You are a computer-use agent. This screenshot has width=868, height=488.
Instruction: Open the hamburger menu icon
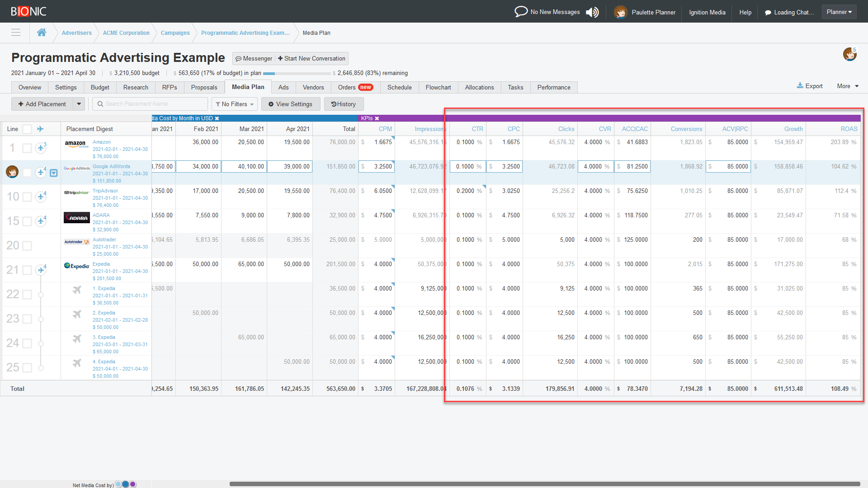click(x=16, y=33)
